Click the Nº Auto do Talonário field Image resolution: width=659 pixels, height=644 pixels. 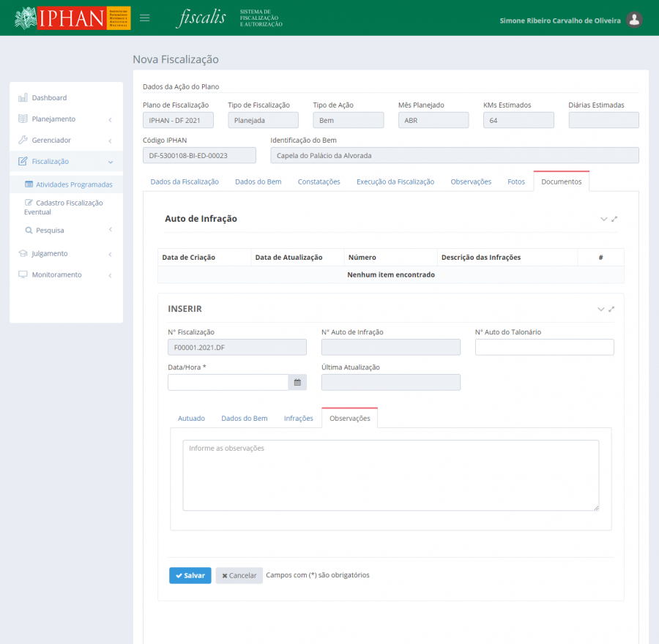(544, 347)
